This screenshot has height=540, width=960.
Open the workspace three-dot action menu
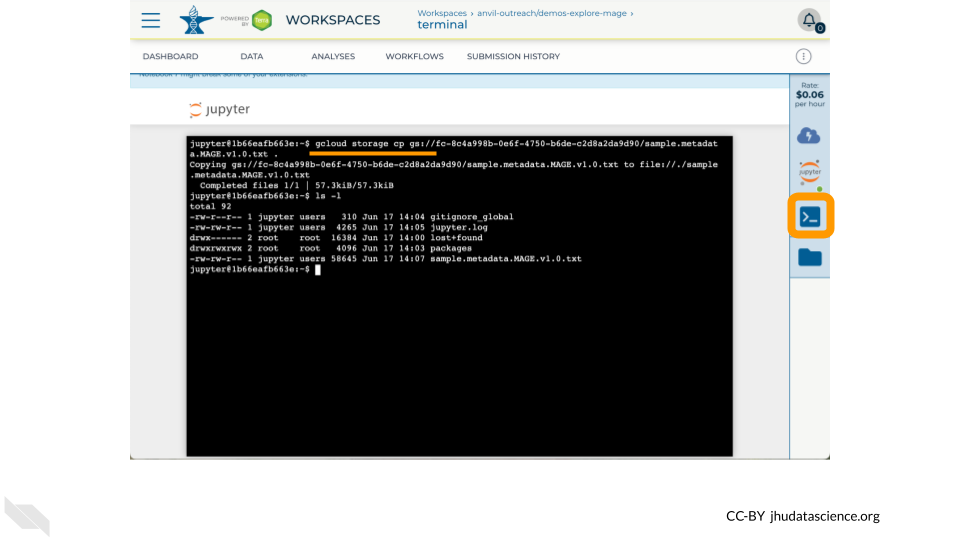[803, 56]
